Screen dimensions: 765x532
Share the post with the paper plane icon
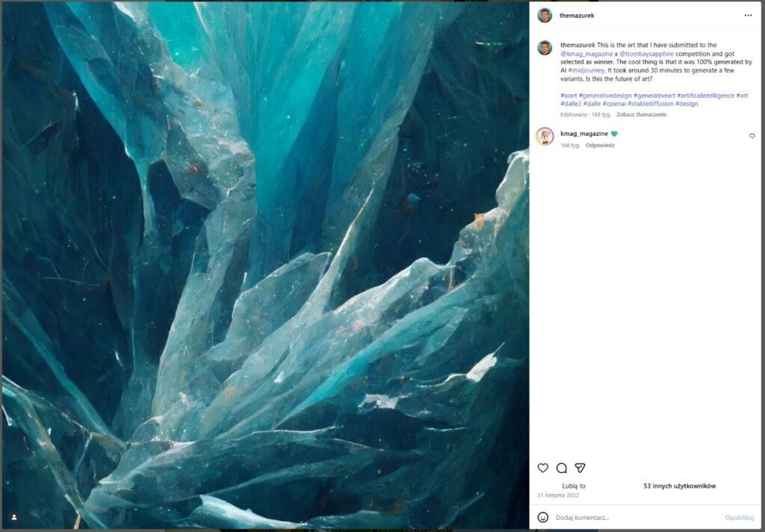click(580, 468)
